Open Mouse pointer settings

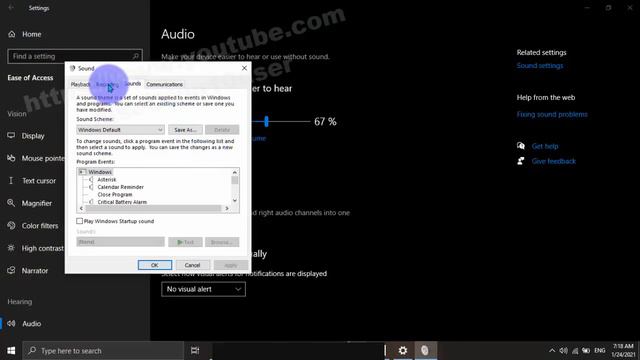point(36,158)
